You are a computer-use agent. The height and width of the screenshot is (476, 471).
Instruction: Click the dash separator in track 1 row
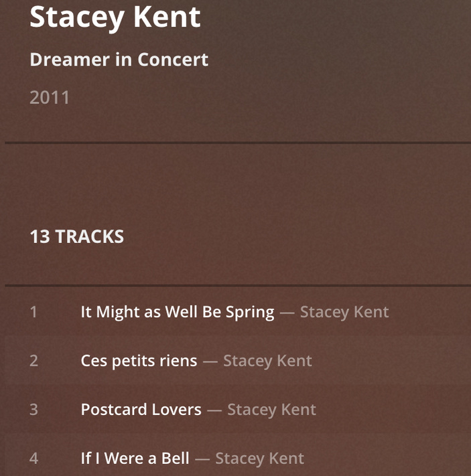tap(287, 312)
